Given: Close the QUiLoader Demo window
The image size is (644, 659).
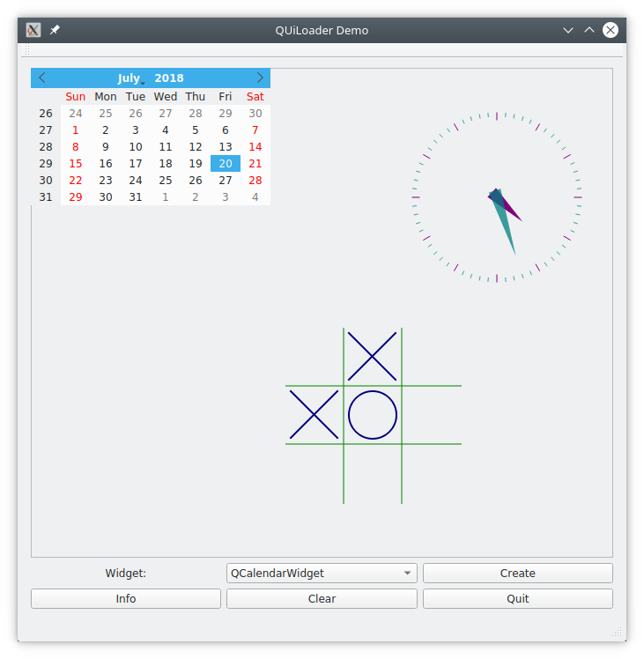Looking at the screenshot, I should coord(611,30).
